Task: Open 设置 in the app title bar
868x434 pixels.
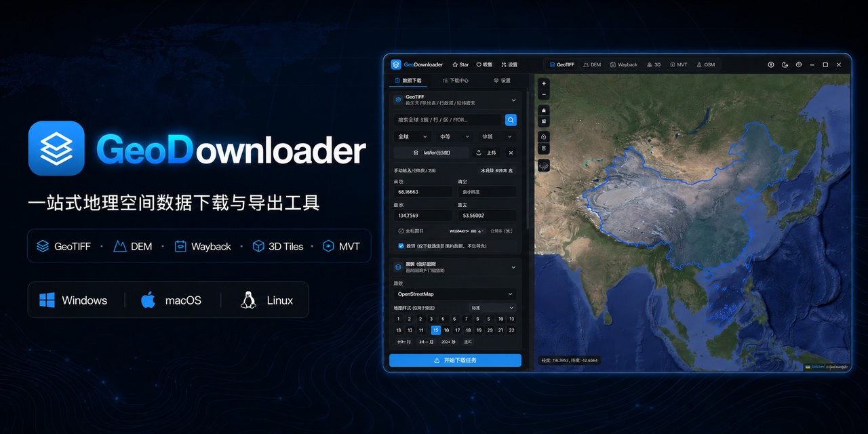Action: click(509, 65)
